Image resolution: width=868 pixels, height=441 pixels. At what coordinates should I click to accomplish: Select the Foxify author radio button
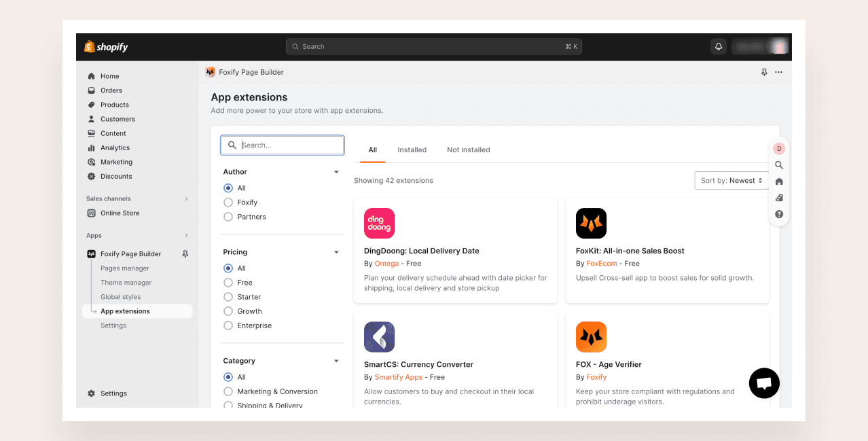pos(228,202)
